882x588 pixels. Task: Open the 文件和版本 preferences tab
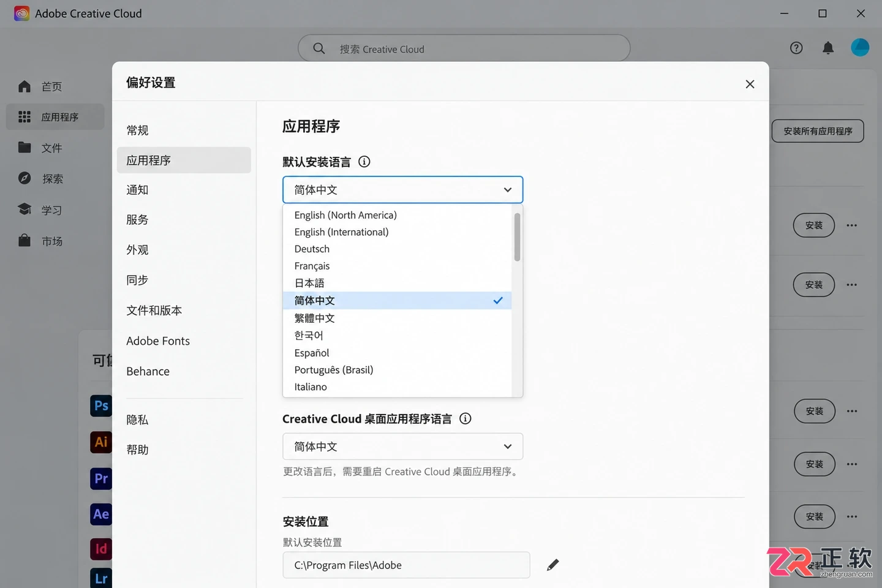184,311
